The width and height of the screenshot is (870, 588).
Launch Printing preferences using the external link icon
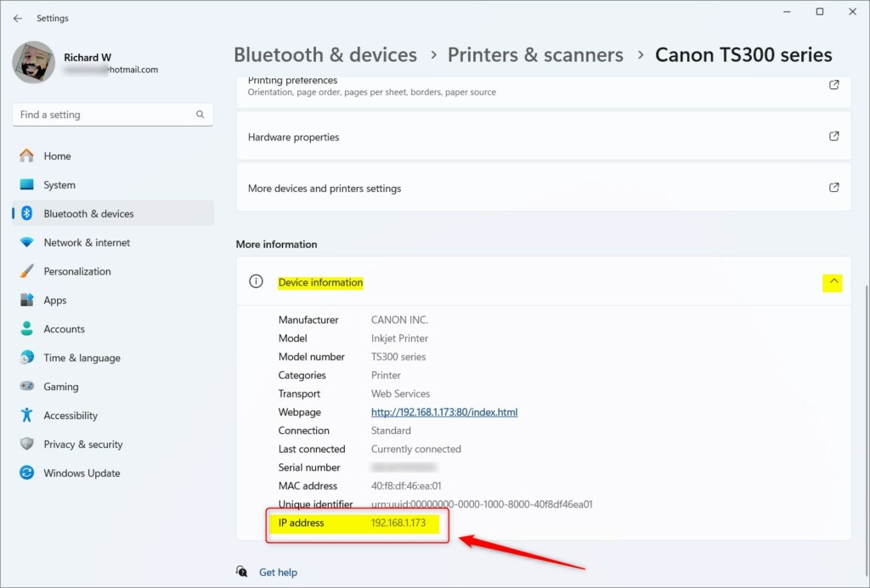tap(833, 85)
